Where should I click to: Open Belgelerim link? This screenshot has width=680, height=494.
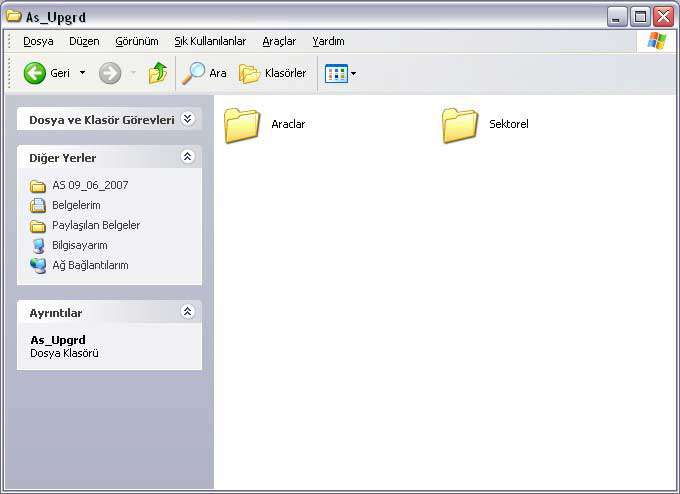[76, 205]
